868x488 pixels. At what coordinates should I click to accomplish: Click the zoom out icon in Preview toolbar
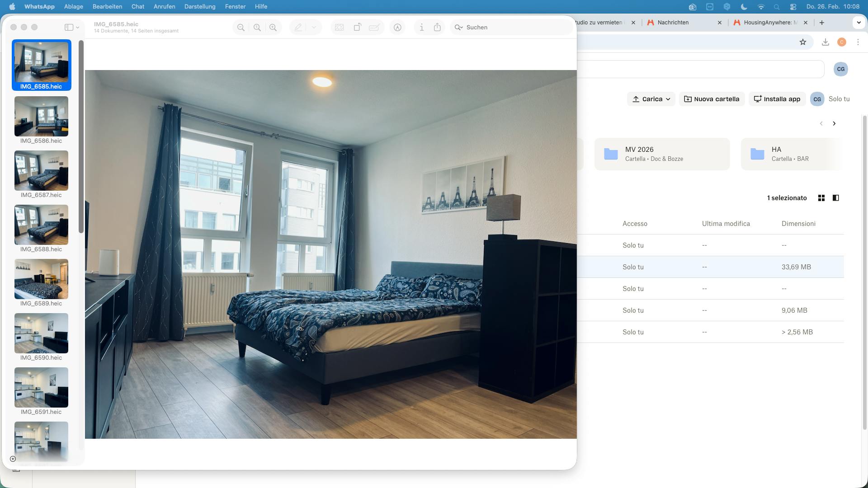pyautogui.click(x=241, y=27)
